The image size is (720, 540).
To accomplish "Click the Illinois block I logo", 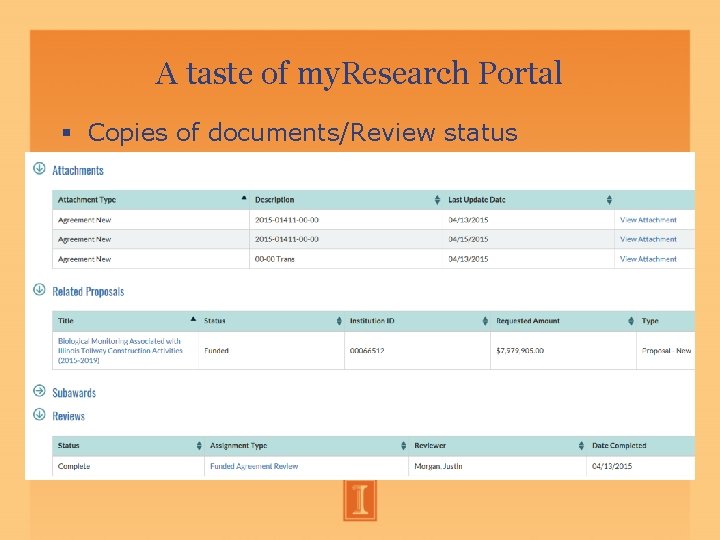I will 360,501.
